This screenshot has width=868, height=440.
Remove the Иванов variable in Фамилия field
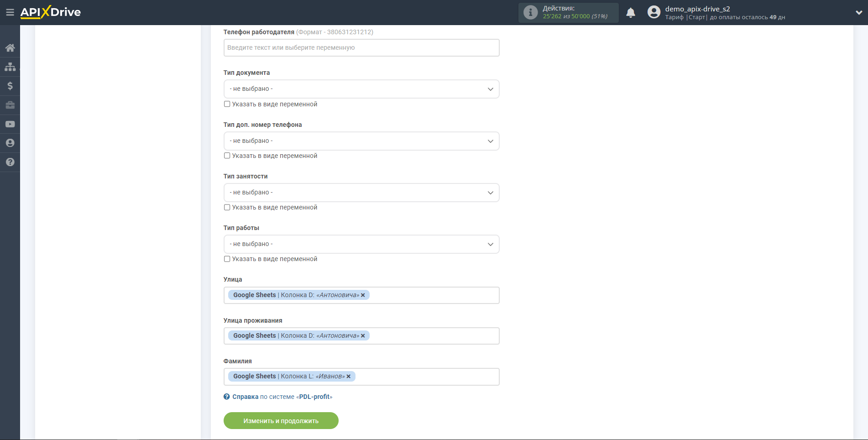(348, 377)
